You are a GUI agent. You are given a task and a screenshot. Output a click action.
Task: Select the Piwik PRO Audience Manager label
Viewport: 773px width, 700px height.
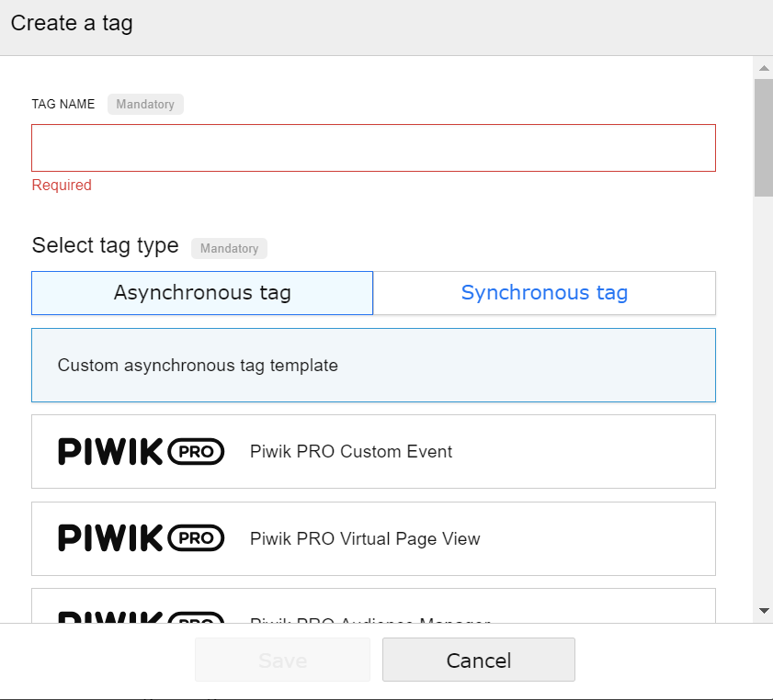point(369,619)
